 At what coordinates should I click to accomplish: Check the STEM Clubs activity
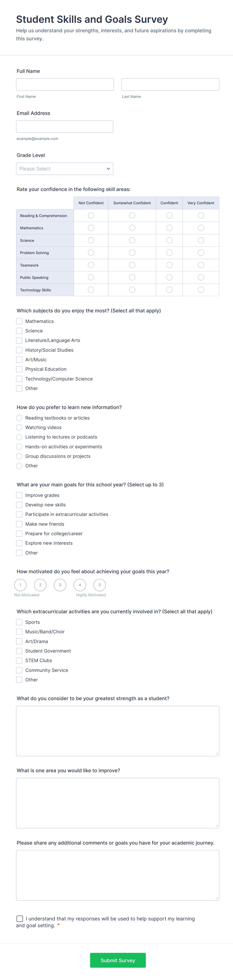click(x=19, y=660)
